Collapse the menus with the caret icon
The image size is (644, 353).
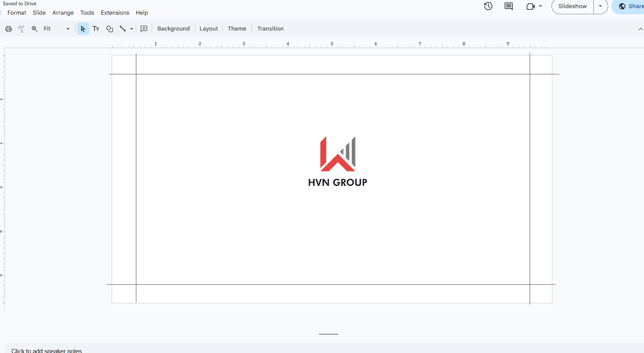click(640, 29)
